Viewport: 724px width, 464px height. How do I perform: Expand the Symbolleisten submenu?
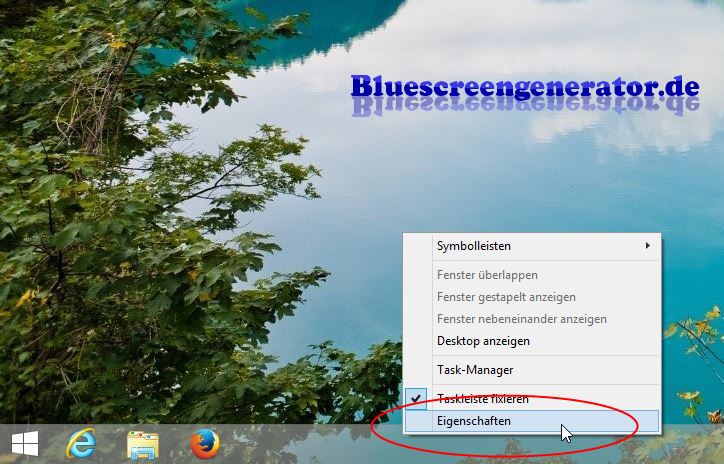[488, 245]
